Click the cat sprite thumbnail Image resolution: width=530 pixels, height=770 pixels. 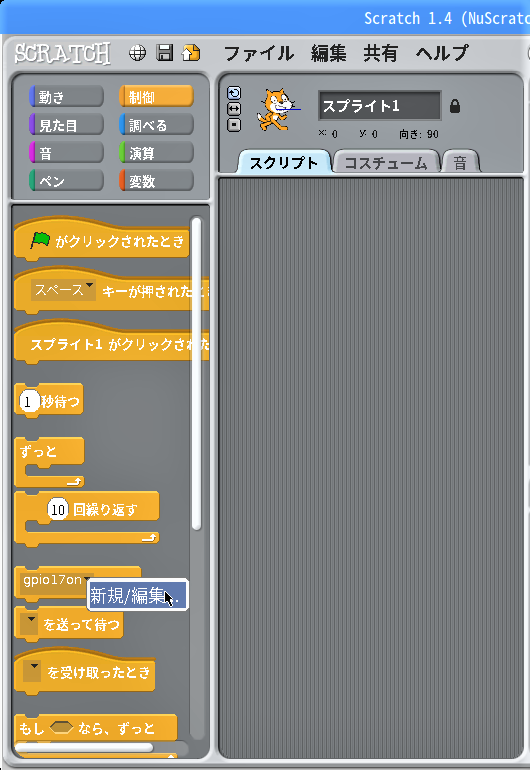pyautogui.click(x=277, y=109)
